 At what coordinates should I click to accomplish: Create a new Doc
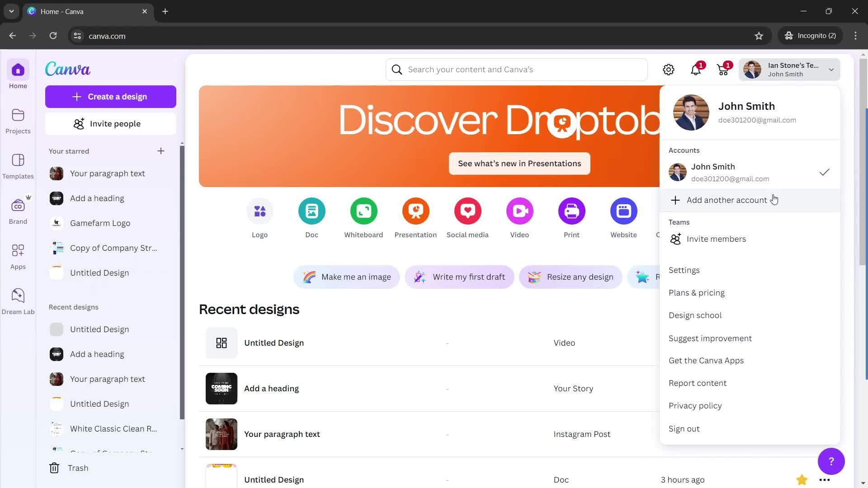(312, 218)
